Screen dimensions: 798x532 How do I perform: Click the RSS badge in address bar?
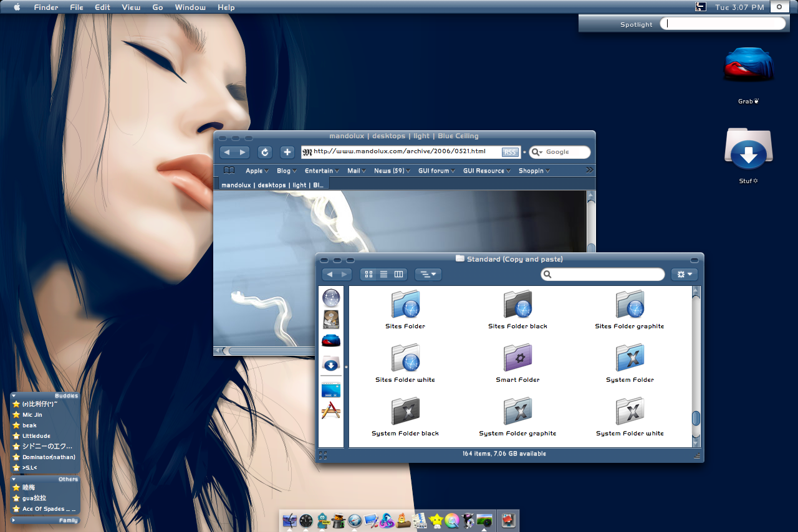pos(510,152)
